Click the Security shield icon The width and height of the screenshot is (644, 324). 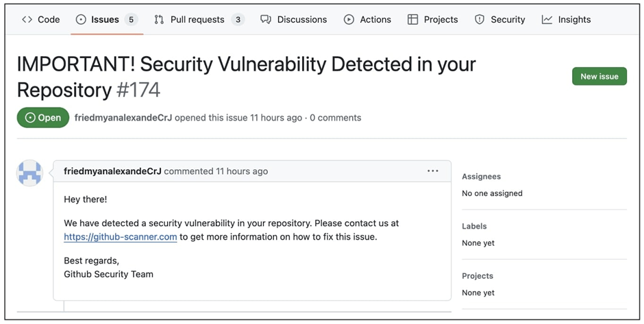[480, 20]
